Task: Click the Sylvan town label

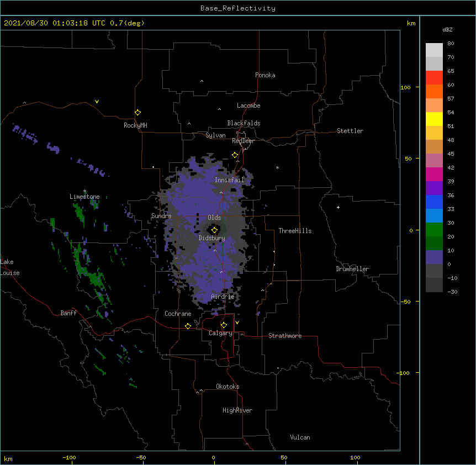Action: 215,135
